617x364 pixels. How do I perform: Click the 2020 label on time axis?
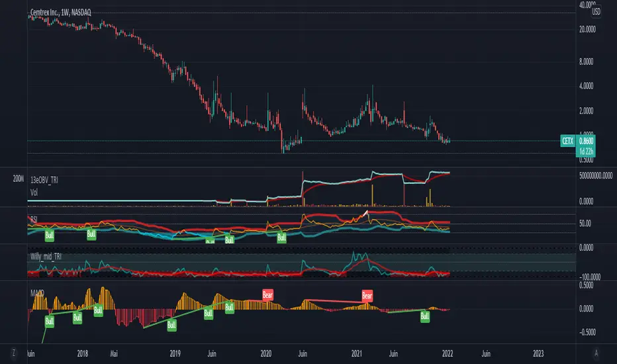coord(266,353)
